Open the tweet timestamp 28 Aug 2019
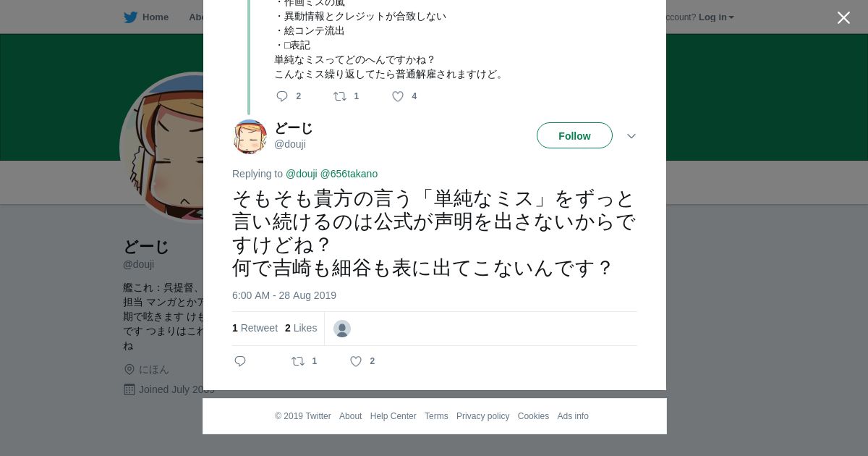This screenshot has width=868, height=456. click(284, 295)
